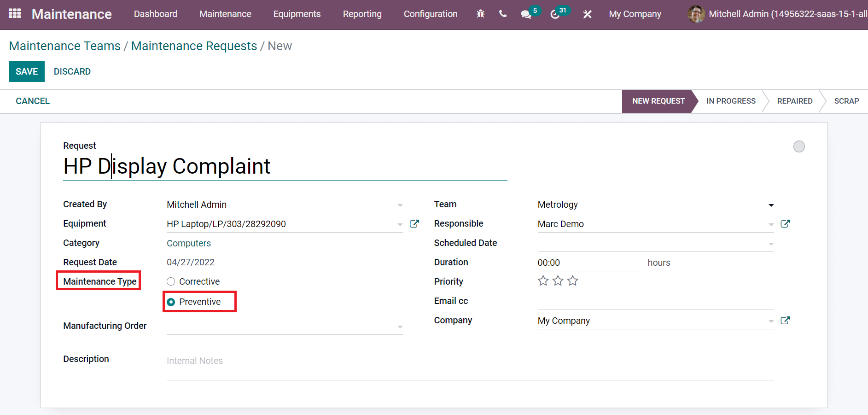Click the Save button
Image resolution: width=868 pixels, height=415 pixels.
27,71
